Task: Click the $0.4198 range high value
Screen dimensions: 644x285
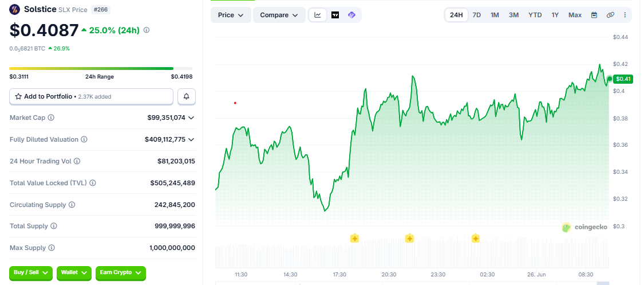Action: pyautogui.click(x=182, y=76)
